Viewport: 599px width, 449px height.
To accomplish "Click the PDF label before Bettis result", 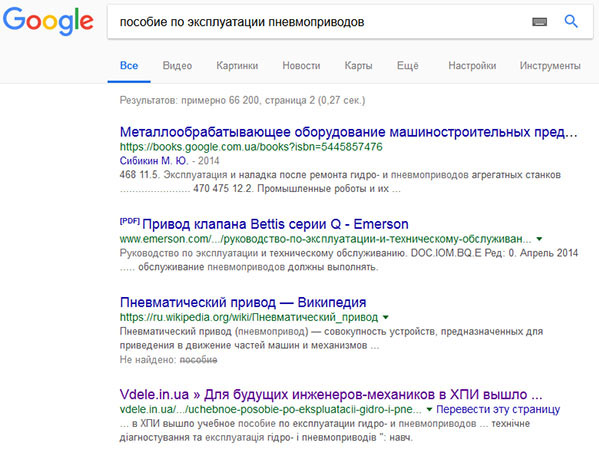I will 130,221.
